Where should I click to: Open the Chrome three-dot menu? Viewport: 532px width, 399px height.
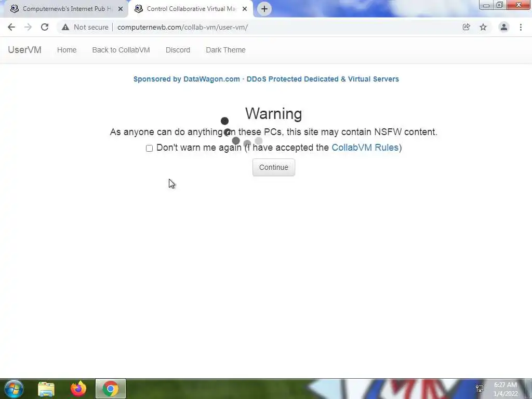pos(521,27)
